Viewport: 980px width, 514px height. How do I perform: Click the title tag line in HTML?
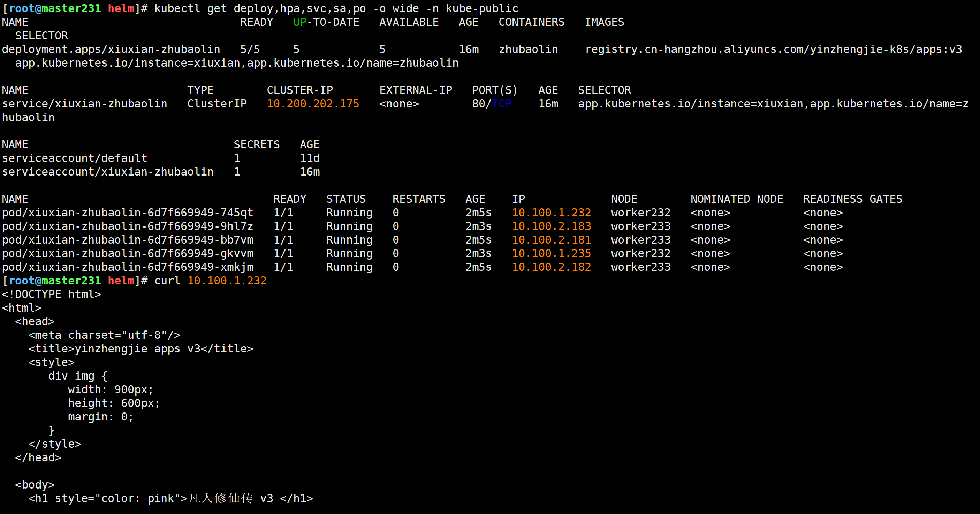pos(141,349)
